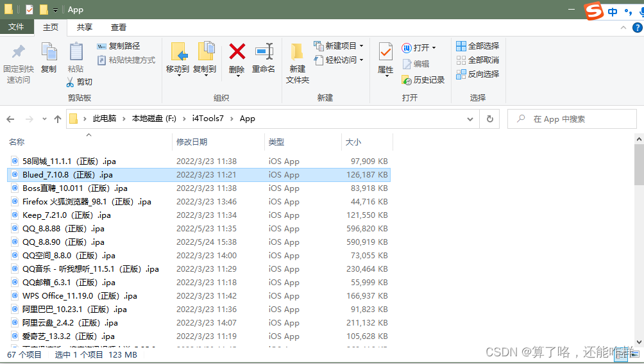The image size is (644, 364).
Task: Open Copy To dropdown
Action: (205, 76)
